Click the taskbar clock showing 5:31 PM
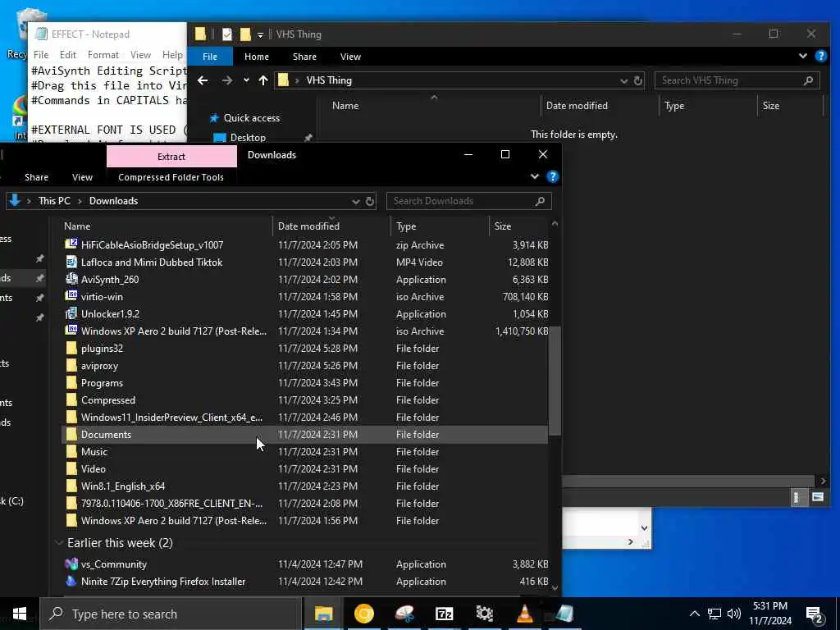 click(x=769, y=614)
